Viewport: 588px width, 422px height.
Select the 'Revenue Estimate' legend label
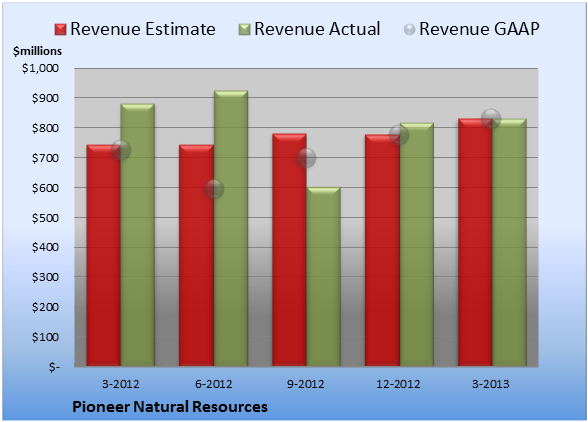click(143, 29)
